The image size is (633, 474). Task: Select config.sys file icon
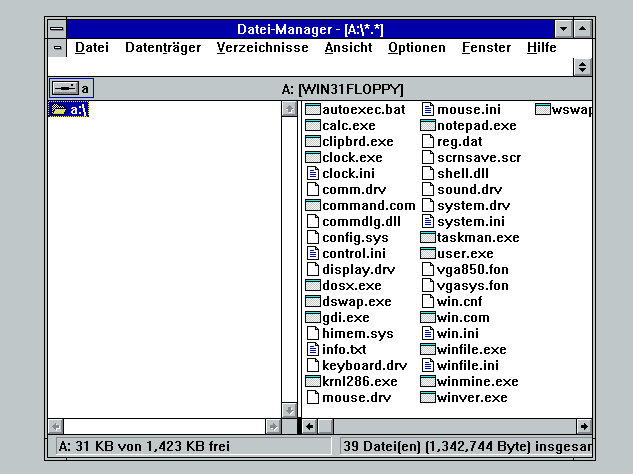tap(313, 237)
